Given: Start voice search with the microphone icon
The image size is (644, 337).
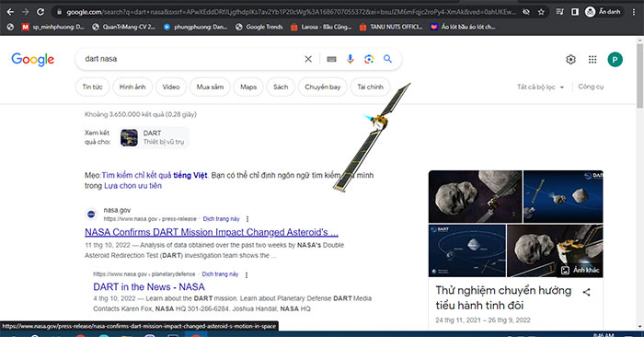Looking at the screenshot, I should [350, 59].
